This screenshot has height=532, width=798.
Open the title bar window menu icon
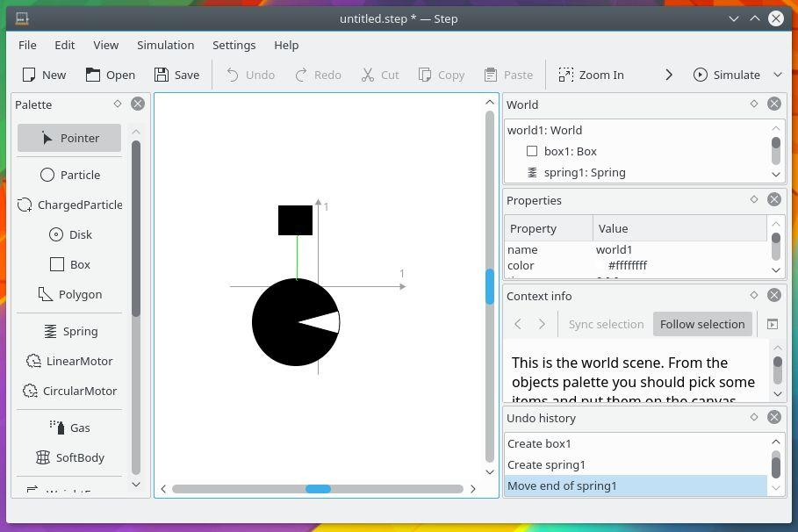point(22,18)
